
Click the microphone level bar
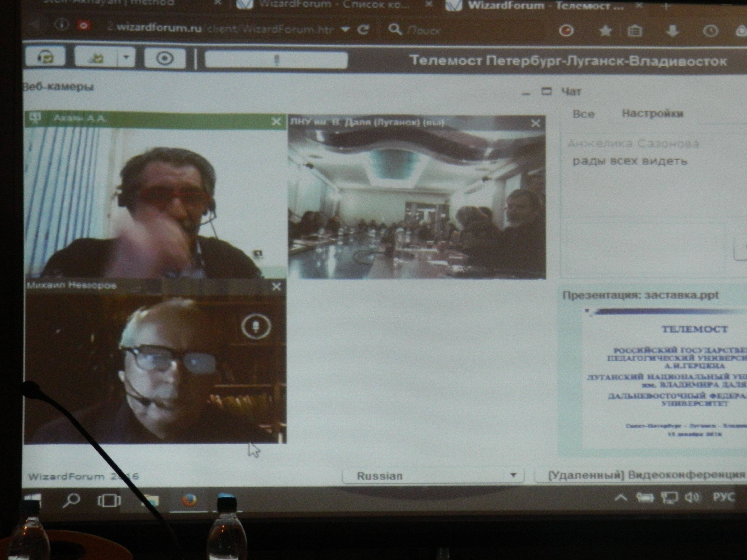[276, 60]
